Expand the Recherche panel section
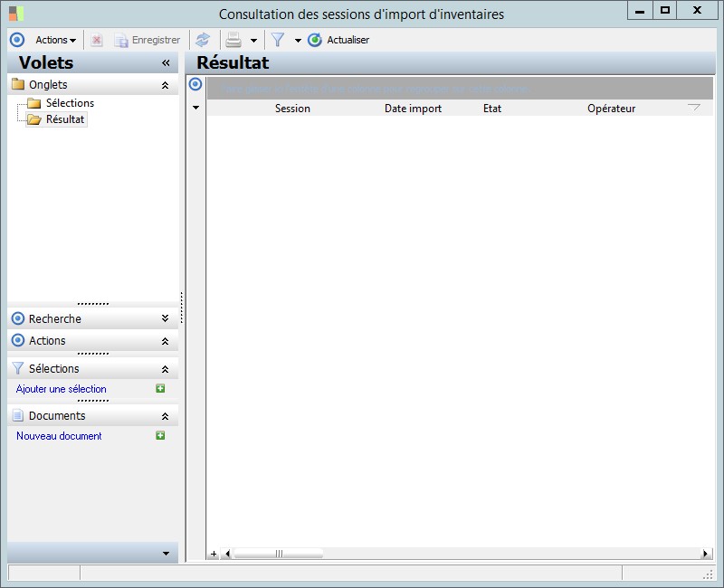Screen dimensions: 724x588 click(165, 318)
